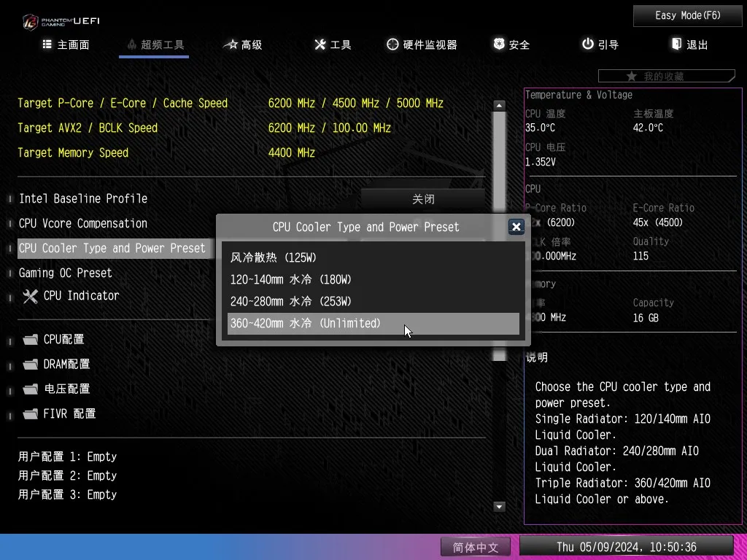Viewport: 747px width, 560px height.
Task: Open the 退出 tab
Action: [690, 44]
